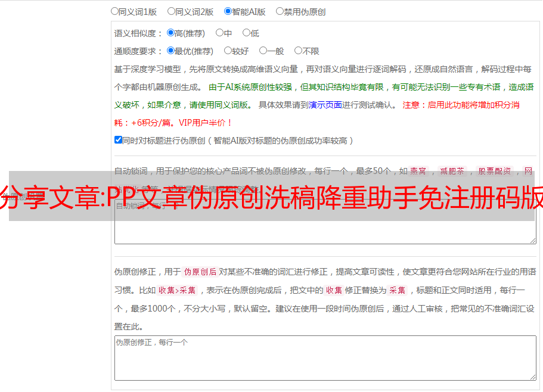Open the 演示页面 link

(325, 105)
